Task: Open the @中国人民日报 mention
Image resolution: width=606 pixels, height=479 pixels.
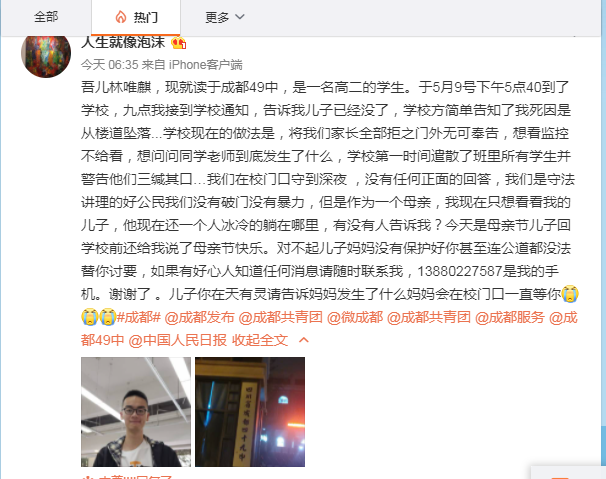Action: 177,340
